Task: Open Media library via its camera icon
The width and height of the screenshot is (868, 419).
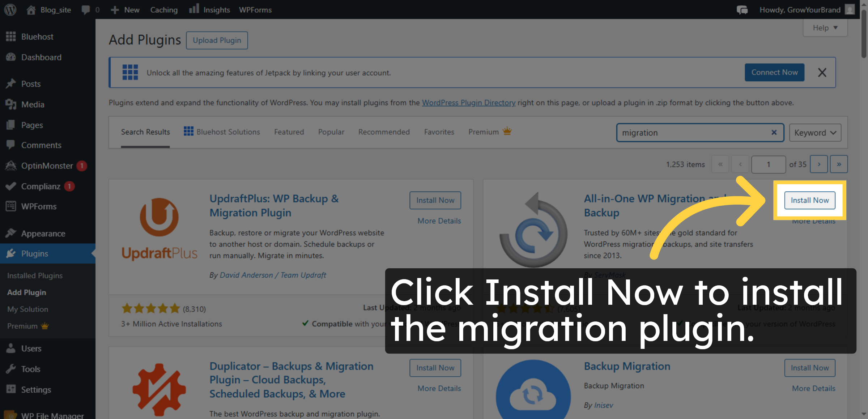Action: click(11, 104)
